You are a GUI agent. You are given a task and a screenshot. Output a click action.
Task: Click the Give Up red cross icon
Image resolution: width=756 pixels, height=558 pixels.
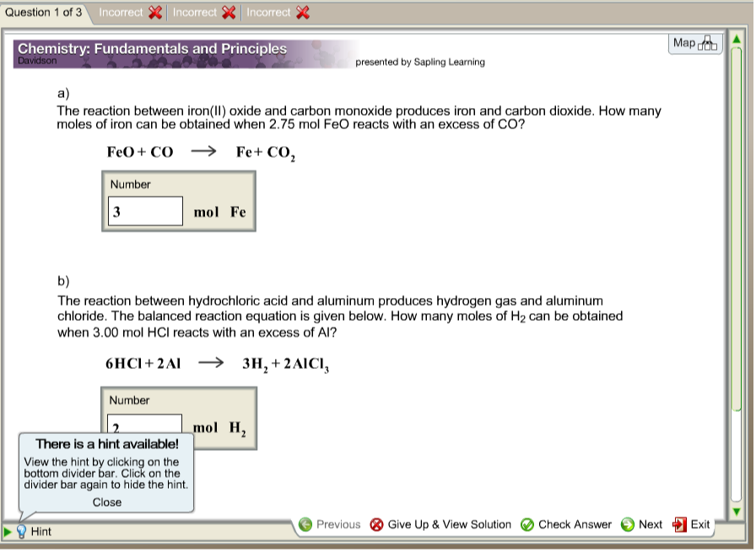(x=378, y=523)
